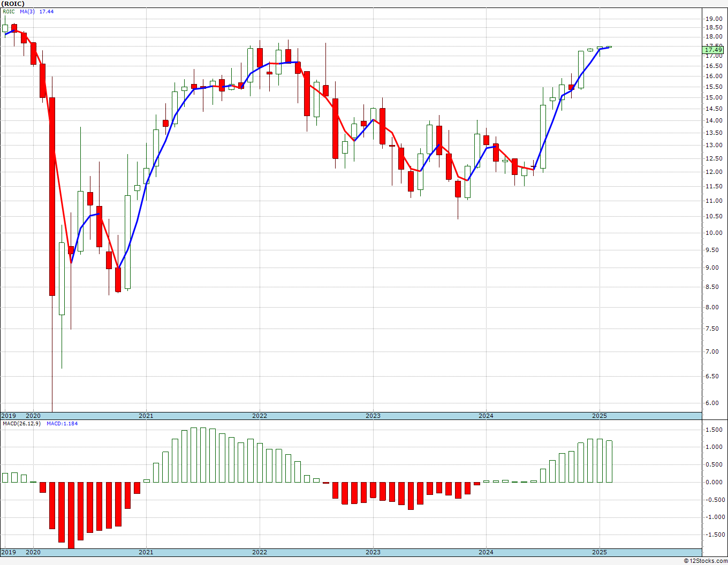Click the 2022 label on price time axis
This screenshot has width=728, height=565.
point(260,416)
